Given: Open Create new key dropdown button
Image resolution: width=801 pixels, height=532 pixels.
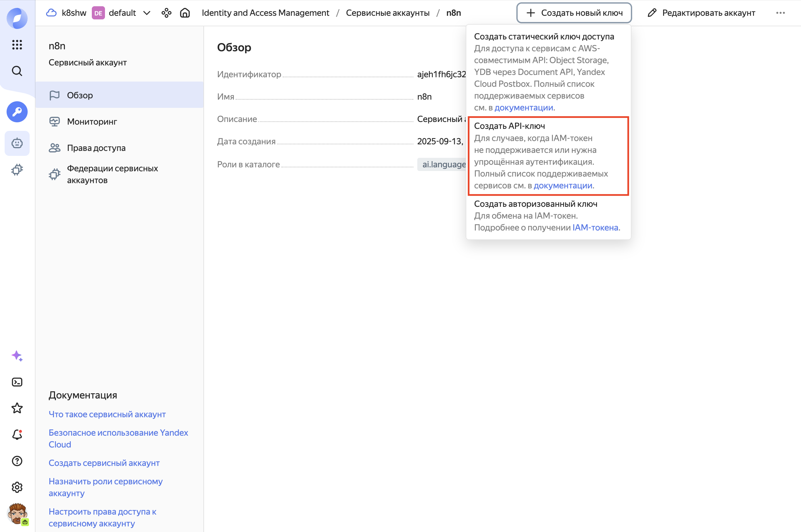Looking at the screenshot, I should coord(574,13).
